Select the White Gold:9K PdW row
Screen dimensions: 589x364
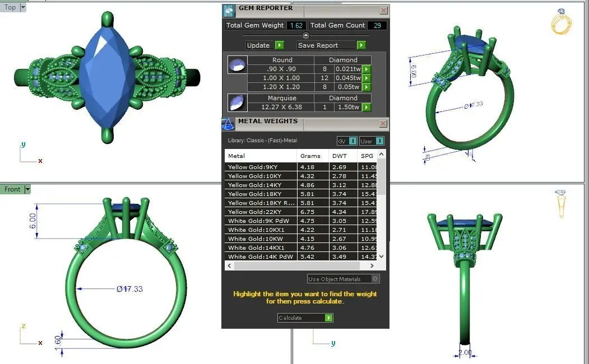301,221
